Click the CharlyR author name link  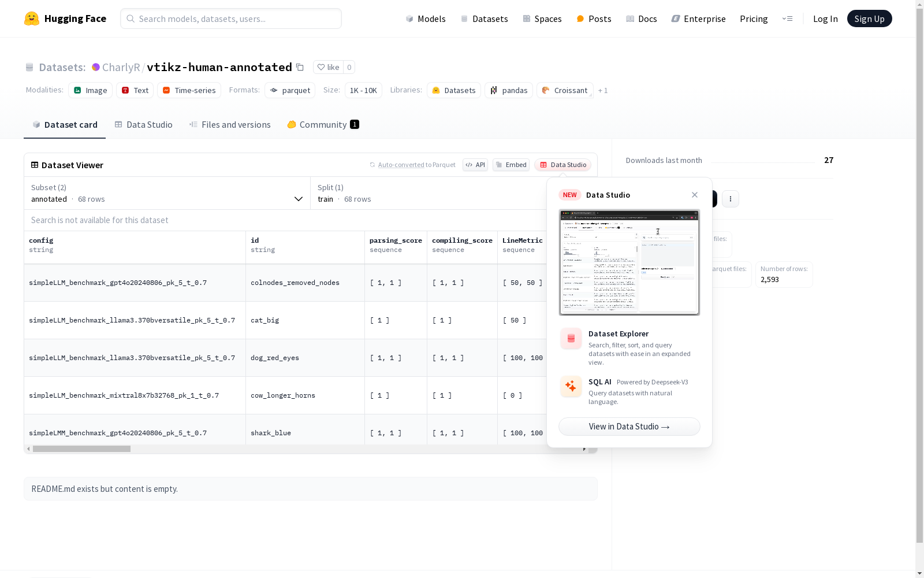(121, 67)
